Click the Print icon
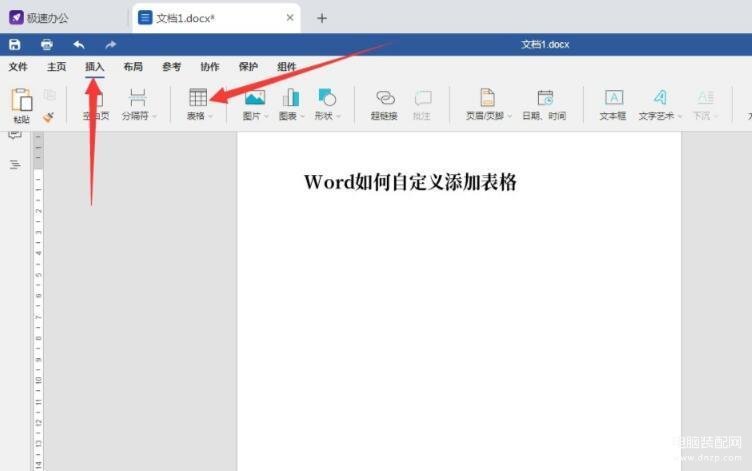Viewport: 752px width, 471px height. click(x=47, y=45)
